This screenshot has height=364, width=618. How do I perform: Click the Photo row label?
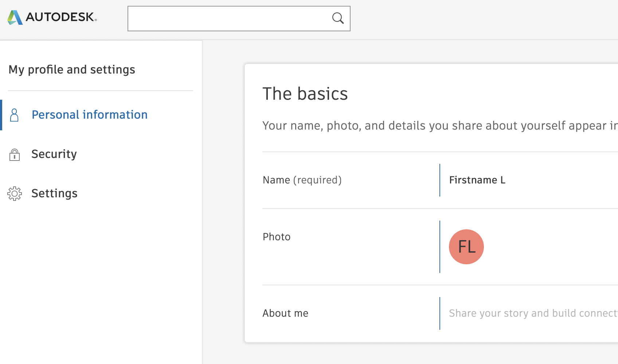click(x=277, y=237)
